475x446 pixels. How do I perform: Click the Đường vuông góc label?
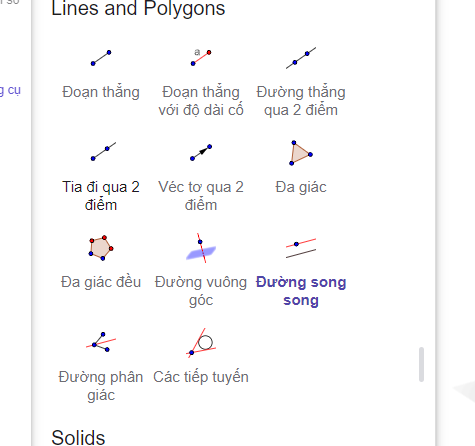click(x=201, y=291)
